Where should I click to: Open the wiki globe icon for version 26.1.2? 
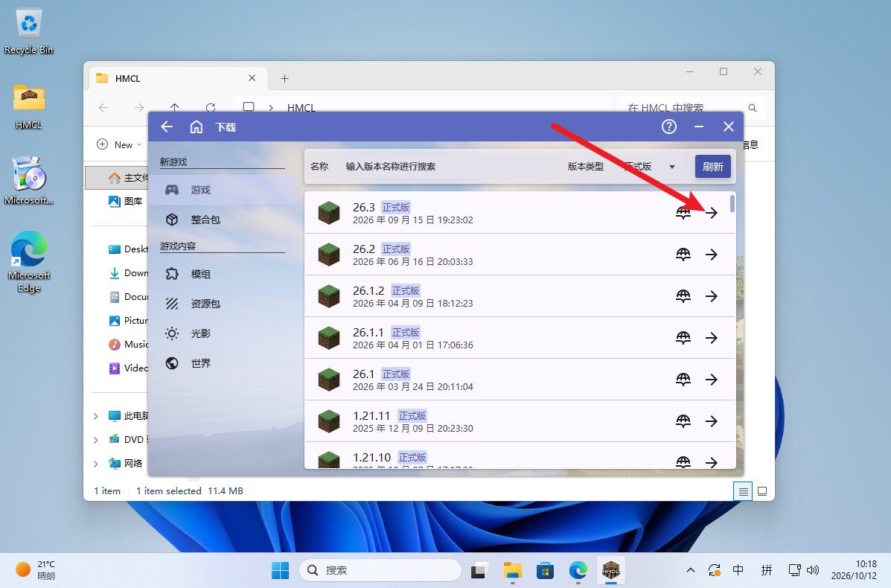pyautogui.click(x=683, y=296)
